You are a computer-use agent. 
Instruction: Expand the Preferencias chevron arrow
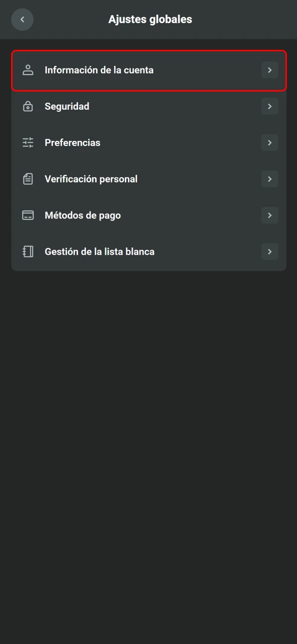coord(270,142)
